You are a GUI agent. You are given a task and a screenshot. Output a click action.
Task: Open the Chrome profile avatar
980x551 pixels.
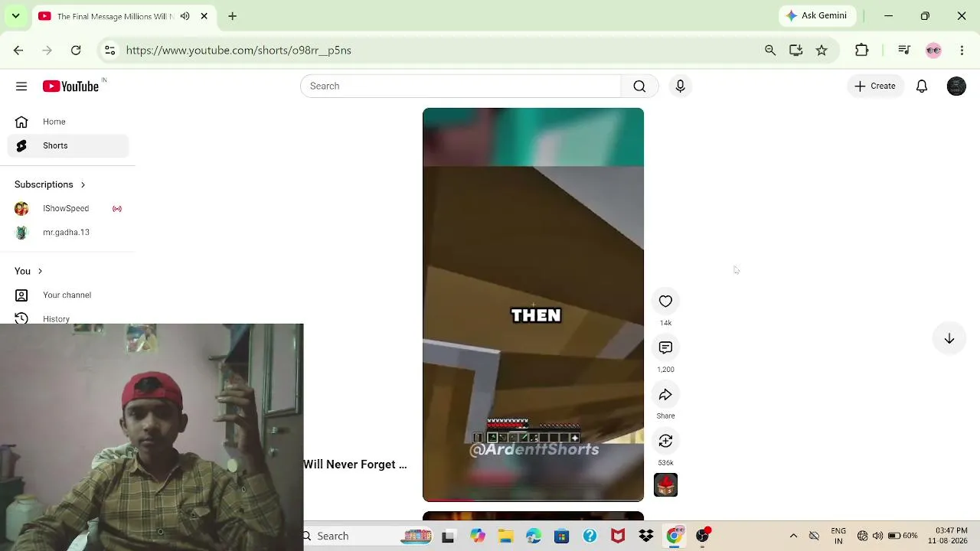click(x=933, y=51)
